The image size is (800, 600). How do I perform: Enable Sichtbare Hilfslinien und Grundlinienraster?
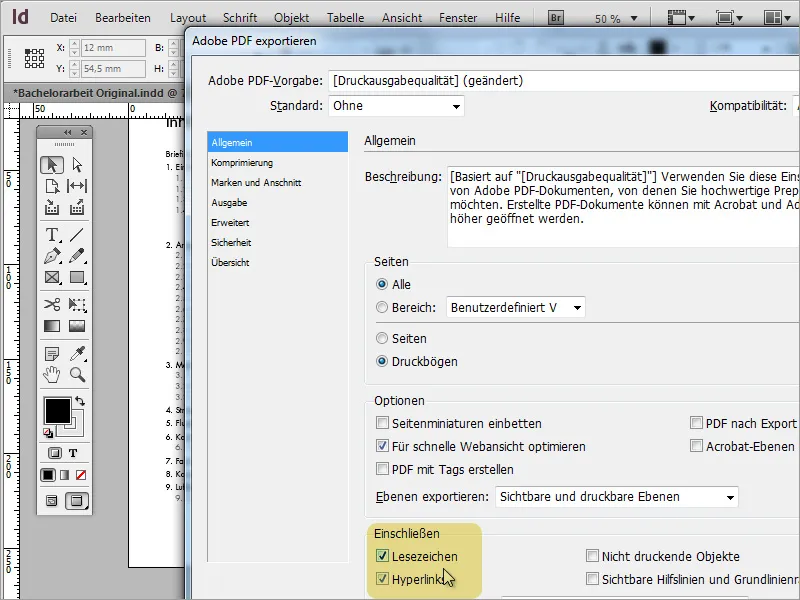[592, 579]
